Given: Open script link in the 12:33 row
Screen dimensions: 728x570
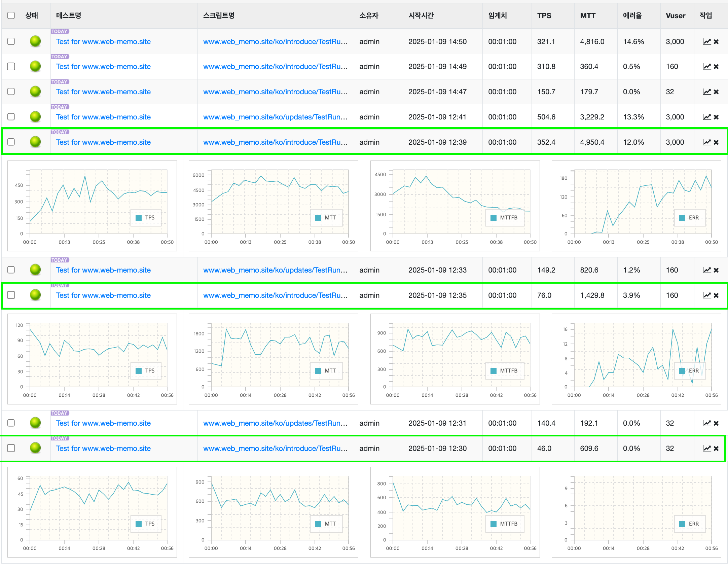Looking at the screenshot, I should pyautogui.click(x=275, y=270).
